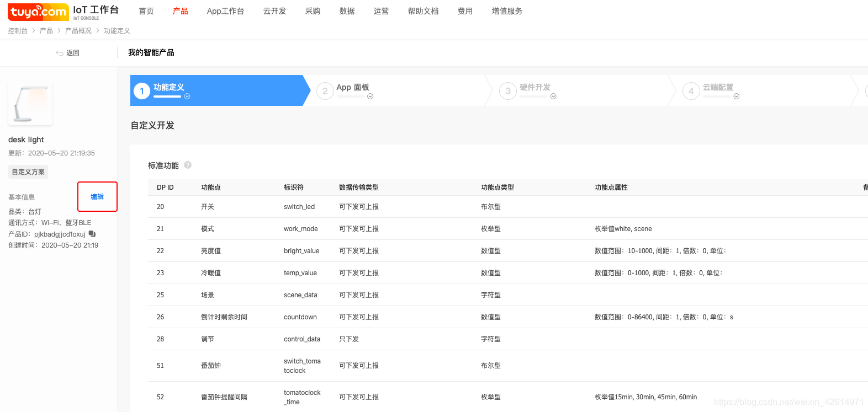Click the switch_tomatoclock identifier cell
The width and height of the screenshot is (868, 412).
point(302,366)
